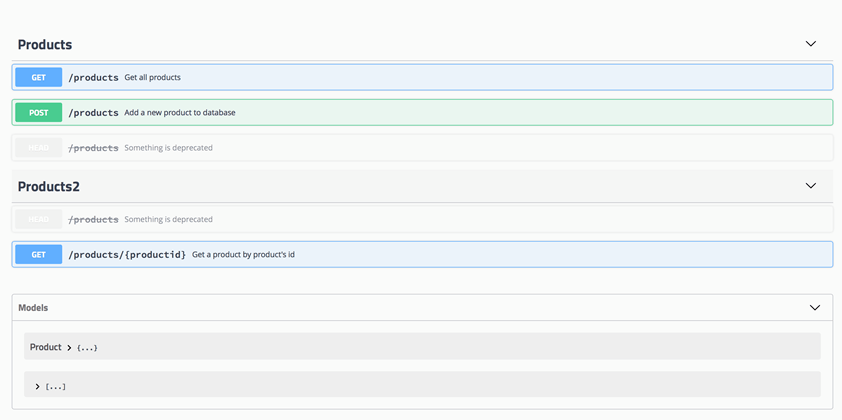The height and width of the screenshot is (420, 842).
Task: Open the Products tag heading
Action: pyautogui.click(x=45, y=45)
